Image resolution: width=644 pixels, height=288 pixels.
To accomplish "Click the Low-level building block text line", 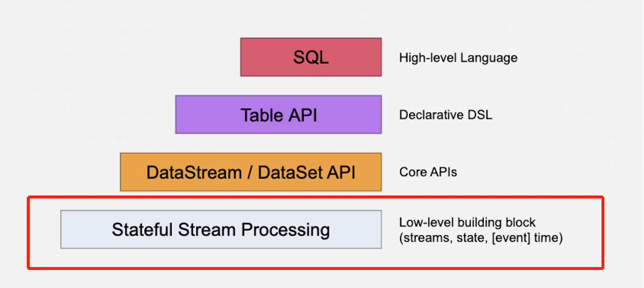I will tap(467, 222).
